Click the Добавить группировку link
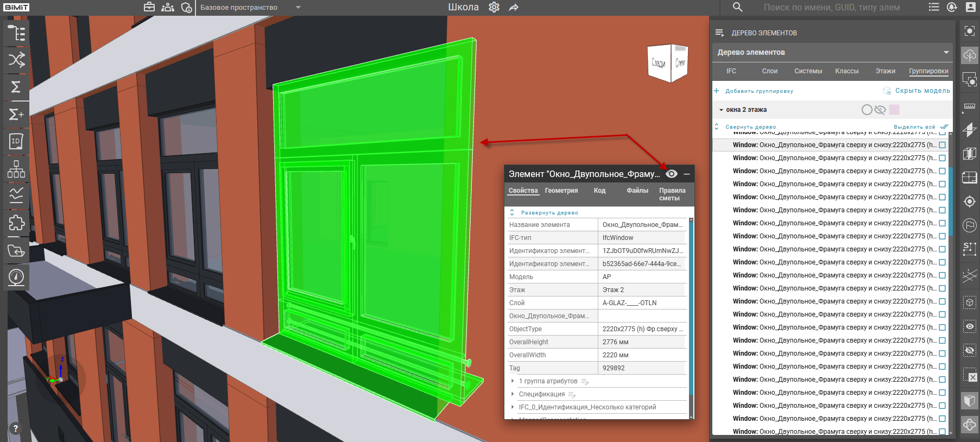Screen dimensions: 980x442 (759, 91)
